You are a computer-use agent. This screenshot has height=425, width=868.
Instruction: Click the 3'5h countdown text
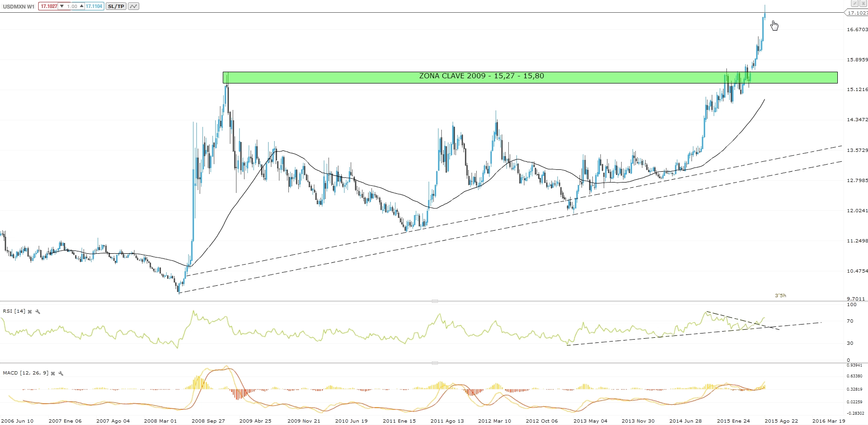tap(780, 296)
